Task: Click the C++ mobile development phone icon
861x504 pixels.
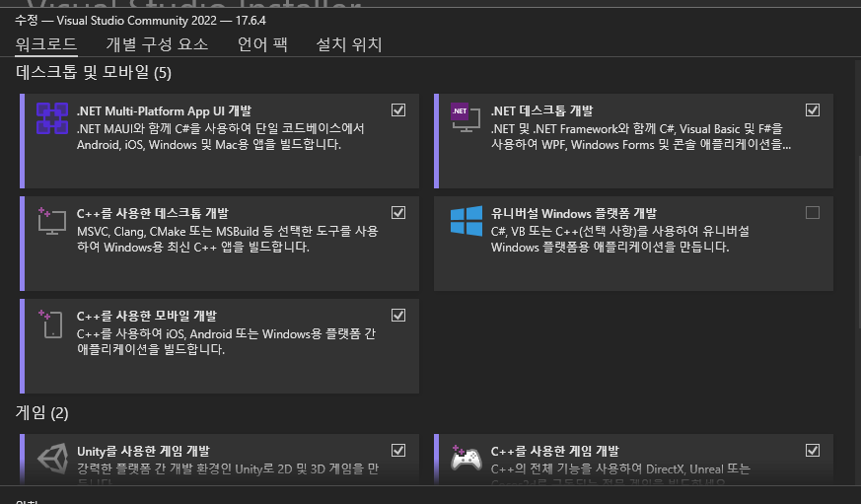Action: pyautogui.click(x=51, y=324)
